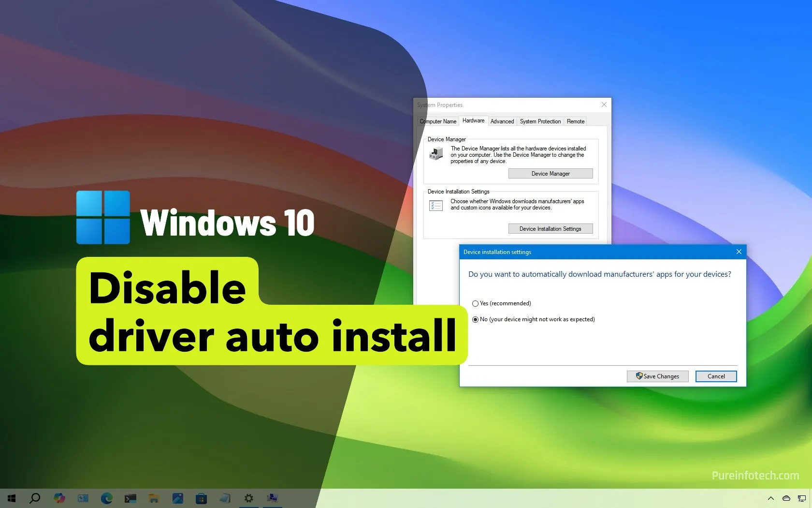Open the Photos app on taskbar
The width and height of the screenshot is (812, 508).
(178, 498)
